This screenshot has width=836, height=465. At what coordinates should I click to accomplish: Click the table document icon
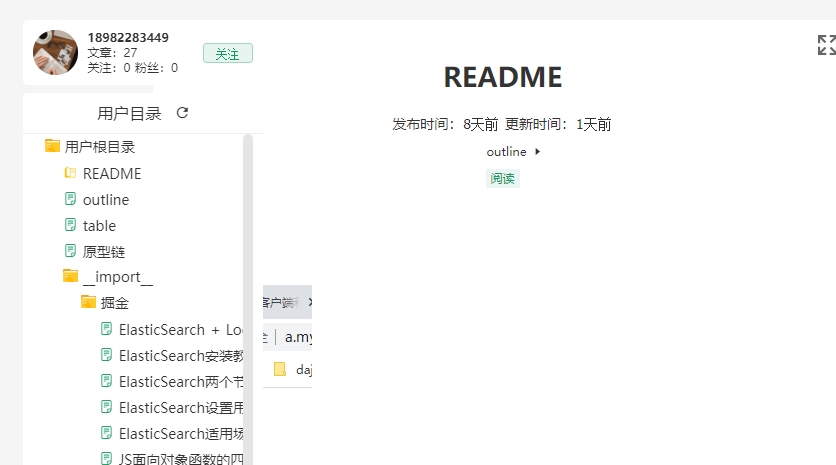tap(70, 225)
